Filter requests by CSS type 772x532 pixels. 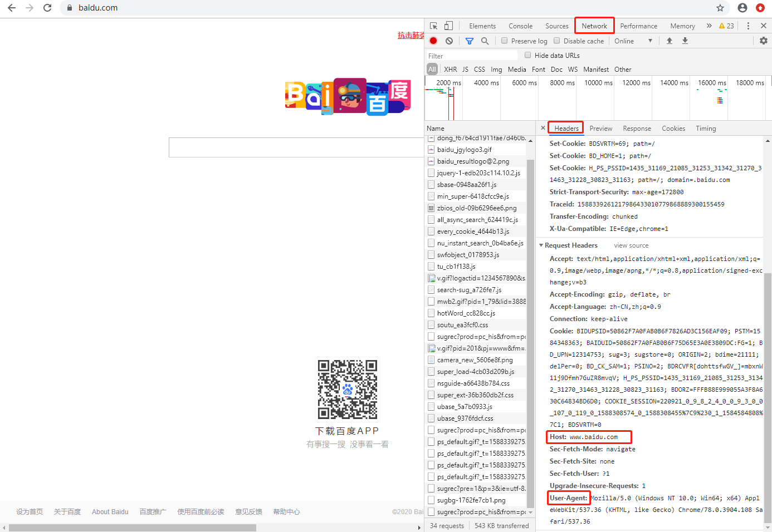pos(480,70)
